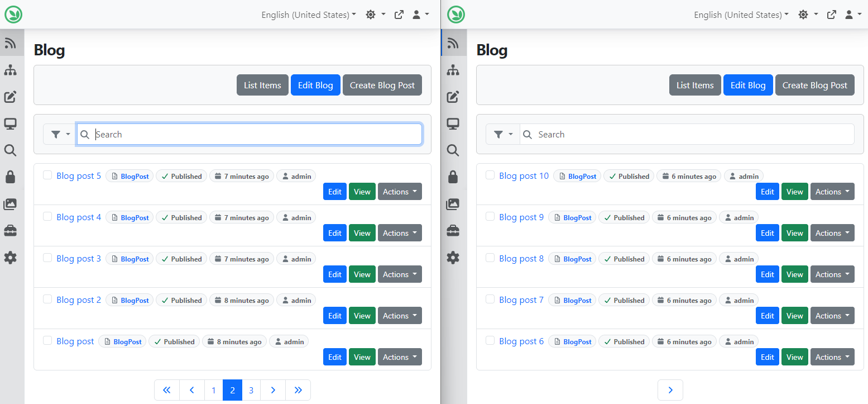The width and height of the screenshot is (868, 404).
Task: Click List Items button in left window
Action: click(262, 85)
